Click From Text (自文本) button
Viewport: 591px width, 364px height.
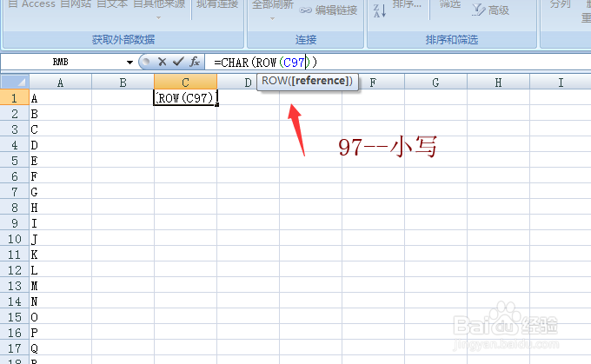[112, 4]
